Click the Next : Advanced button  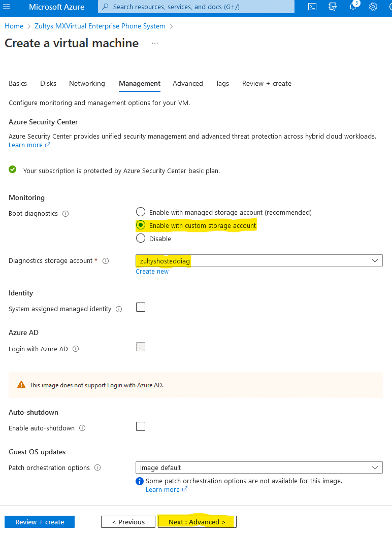coord(197,522)
